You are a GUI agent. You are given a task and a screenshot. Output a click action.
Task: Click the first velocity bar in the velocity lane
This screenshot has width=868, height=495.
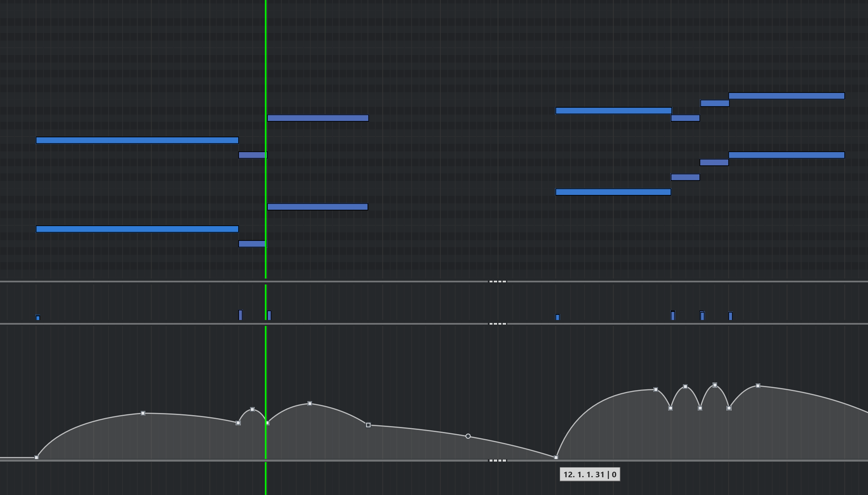pyautogui.click(x=38, y=317)
